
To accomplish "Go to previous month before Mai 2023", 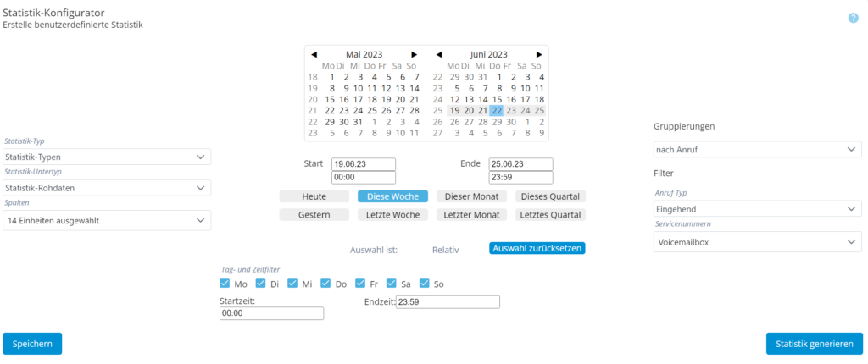I will [x=314, y=54].
